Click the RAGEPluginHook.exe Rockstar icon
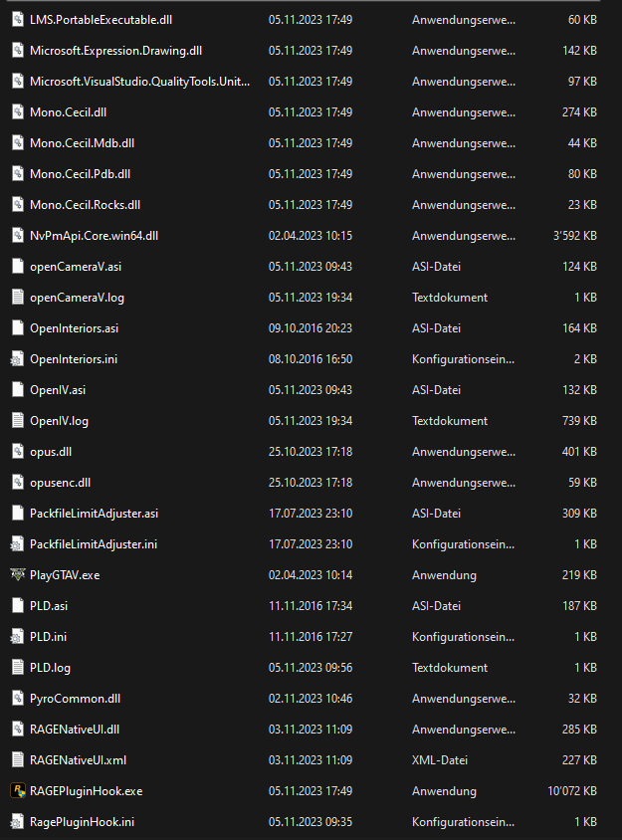This screenshot has height=840, width=622. [17, 791]
